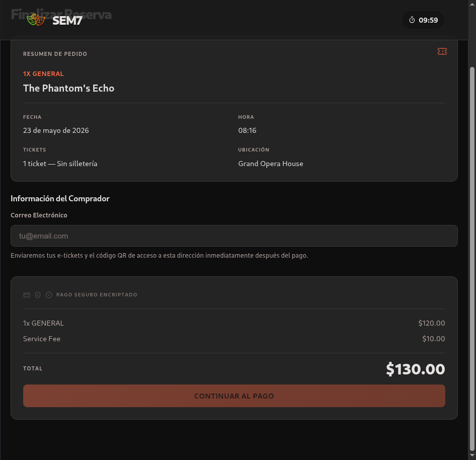
Task: Click the $10.00 Service Fee amount
Action: (x=433, y=339)
